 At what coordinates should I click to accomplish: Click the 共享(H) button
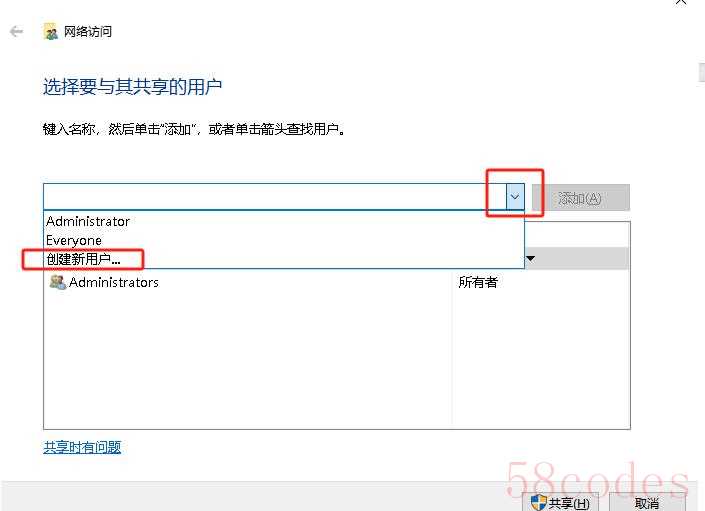coord(560,502)
